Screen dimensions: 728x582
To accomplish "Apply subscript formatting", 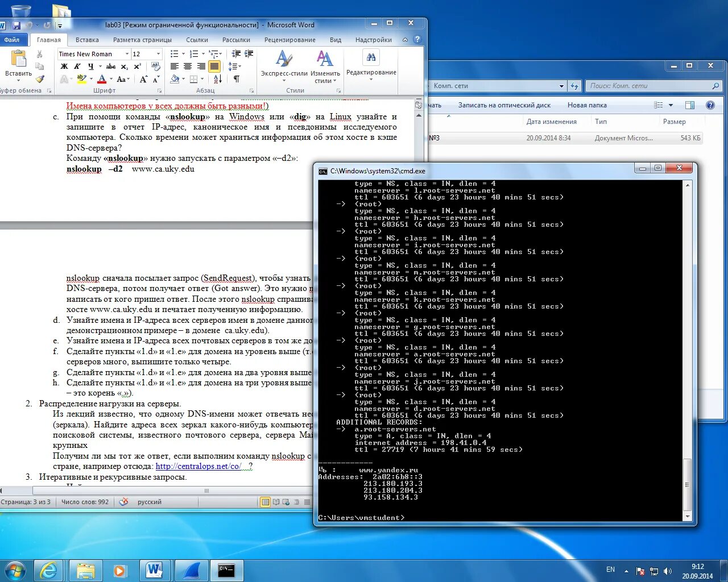I will [x=125, y=66].
